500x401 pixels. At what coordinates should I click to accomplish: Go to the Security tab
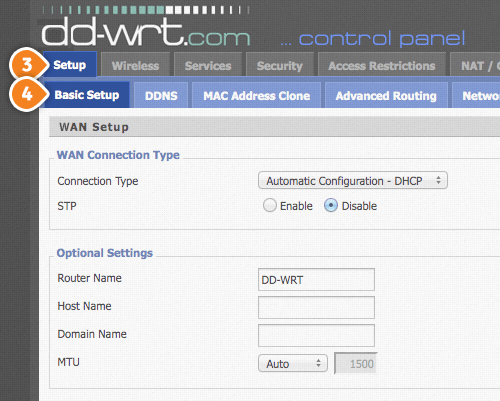click(280, 65)
